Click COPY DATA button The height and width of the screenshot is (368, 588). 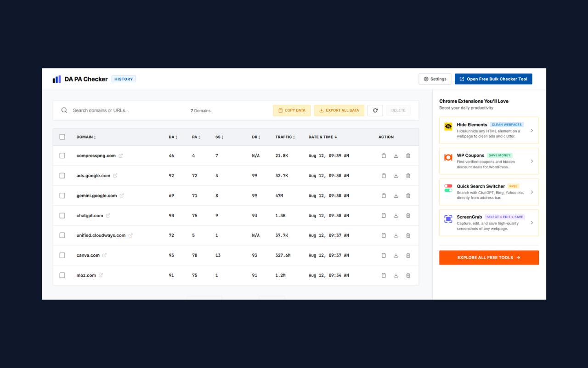coord(292,110)
